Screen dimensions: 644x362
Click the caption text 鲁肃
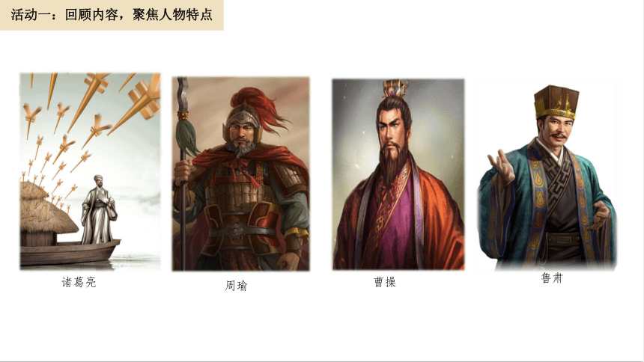click(x=552, y=278)
